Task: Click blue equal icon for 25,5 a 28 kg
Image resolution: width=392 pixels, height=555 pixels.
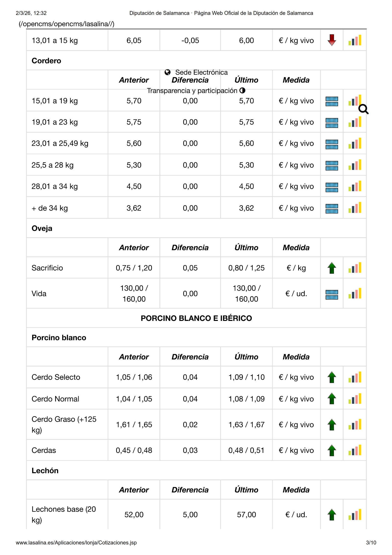Action: click(331, 165)
